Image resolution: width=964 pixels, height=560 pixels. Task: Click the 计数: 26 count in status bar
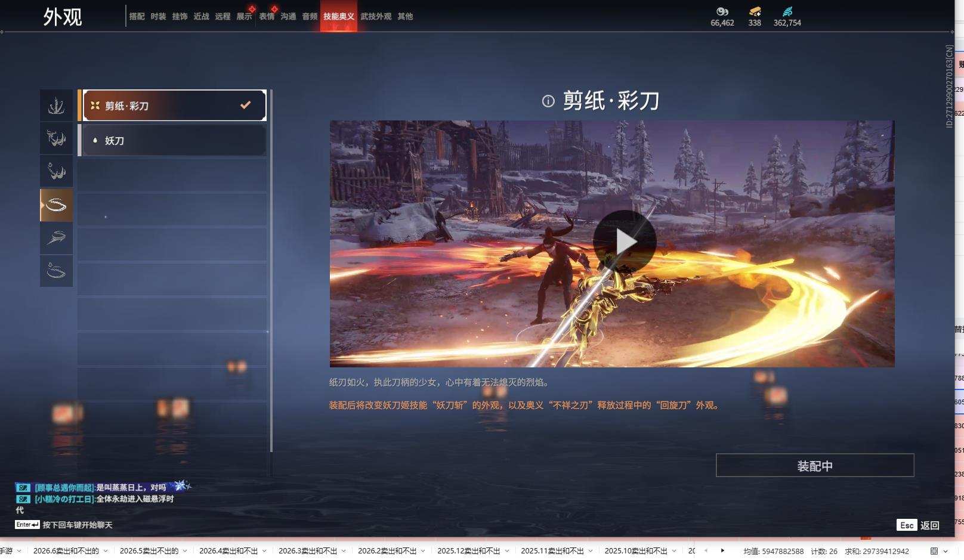pyautogui.click(x=824, y=552)
